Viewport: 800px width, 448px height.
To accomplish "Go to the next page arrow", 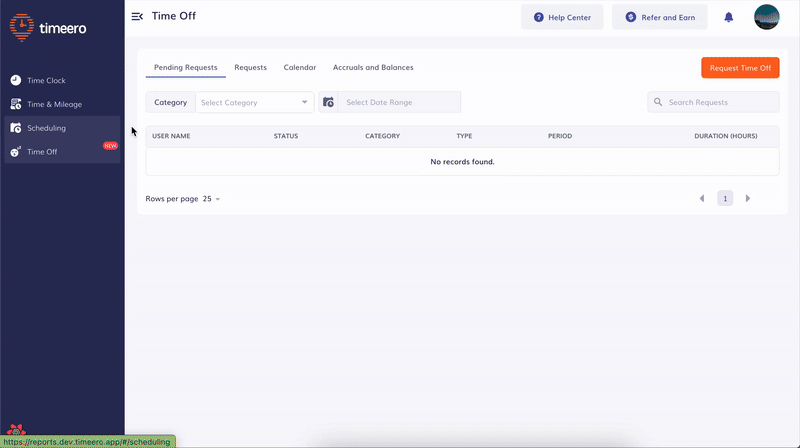I will [748, 199].
